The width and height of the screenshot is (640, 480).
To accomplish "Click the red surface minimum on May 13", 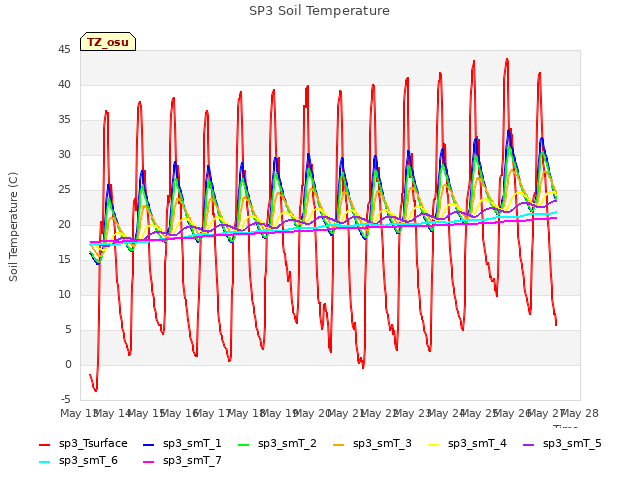I will [x=96, y=390].
